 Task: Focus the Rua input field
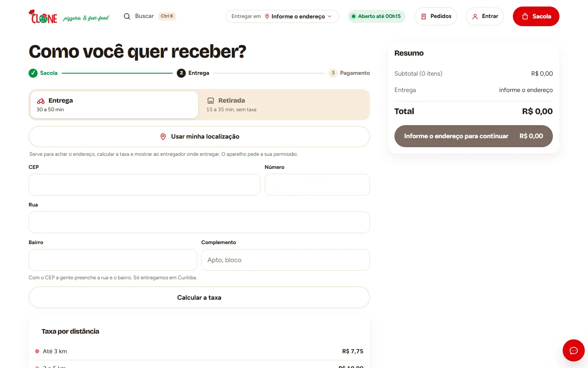coord(199,222)
